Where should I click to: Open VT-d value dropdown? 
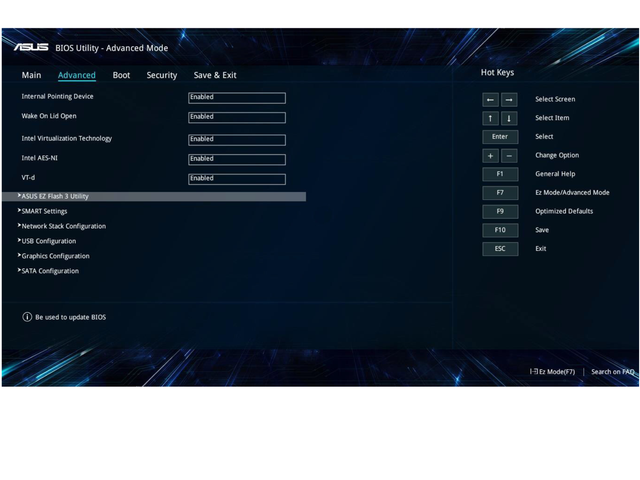(237, 179)
